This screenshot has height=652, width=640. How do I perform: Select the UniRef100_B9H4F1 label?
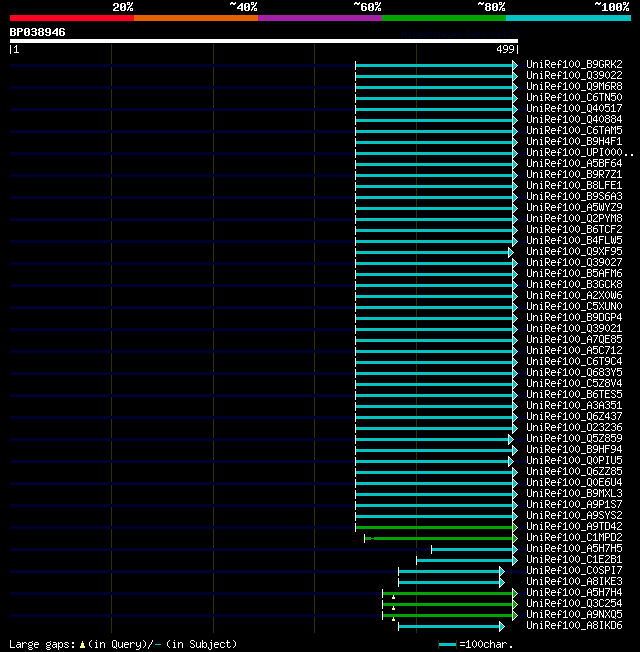pos(574,141)
